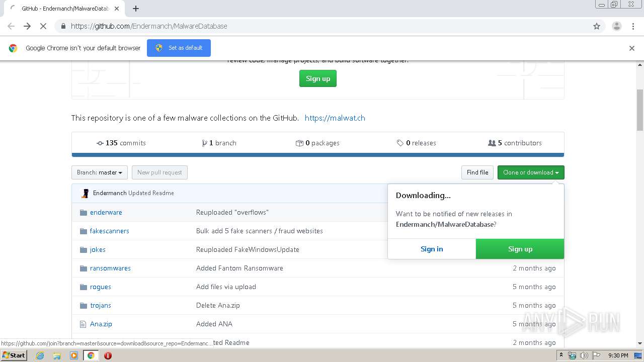
Task: Click the fakescanners folder icon
Action: (x=84, y=231)
